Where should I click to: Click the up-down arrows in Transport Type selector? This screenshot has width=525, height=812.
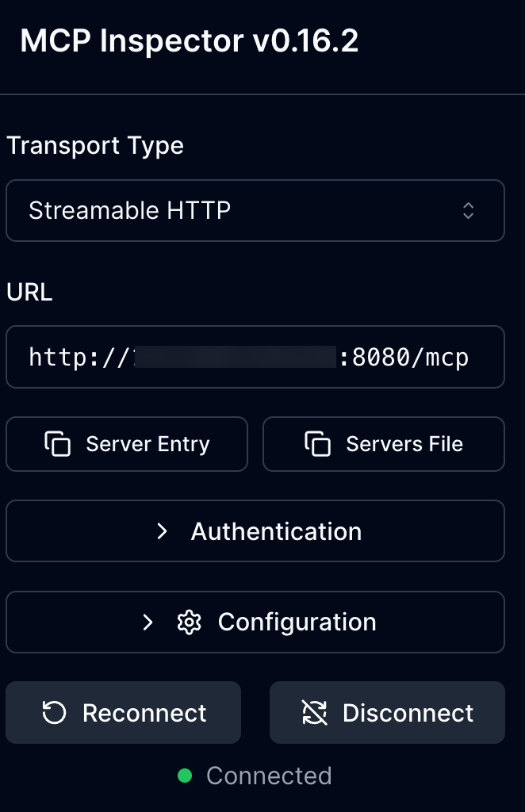pyautogui.click(x=469, y=210)
